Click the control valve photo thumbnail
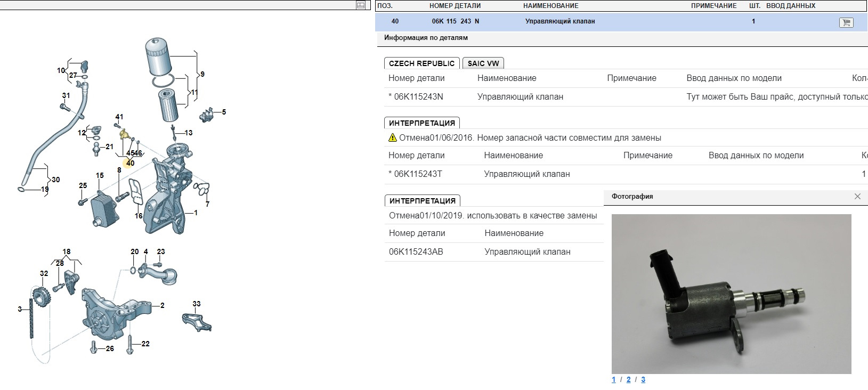The height and width of the screenshot is (390, 868). [731, 294]
